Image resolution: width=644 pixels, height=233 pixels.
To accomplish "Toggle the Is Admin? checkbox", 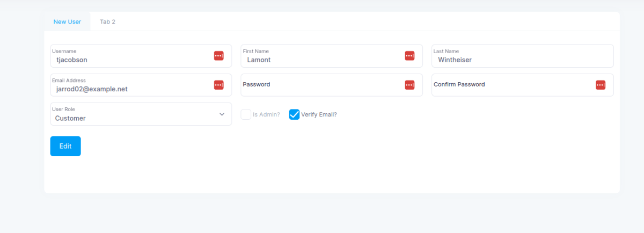I will click(x=246, y=114).
